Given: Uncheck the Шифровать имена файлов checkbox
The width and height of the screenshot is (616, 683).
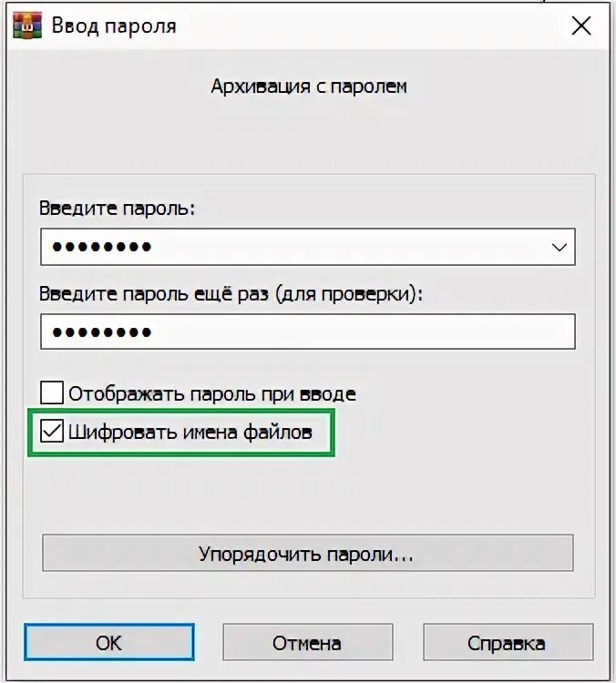Looking at the screenshot, I should pos(52,432).
